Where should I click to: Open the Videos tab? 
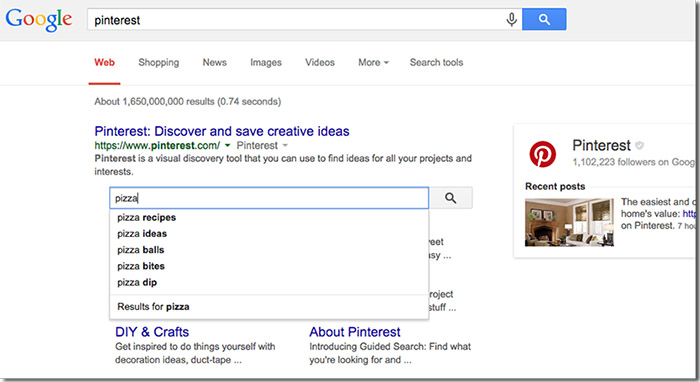(320, 62)
